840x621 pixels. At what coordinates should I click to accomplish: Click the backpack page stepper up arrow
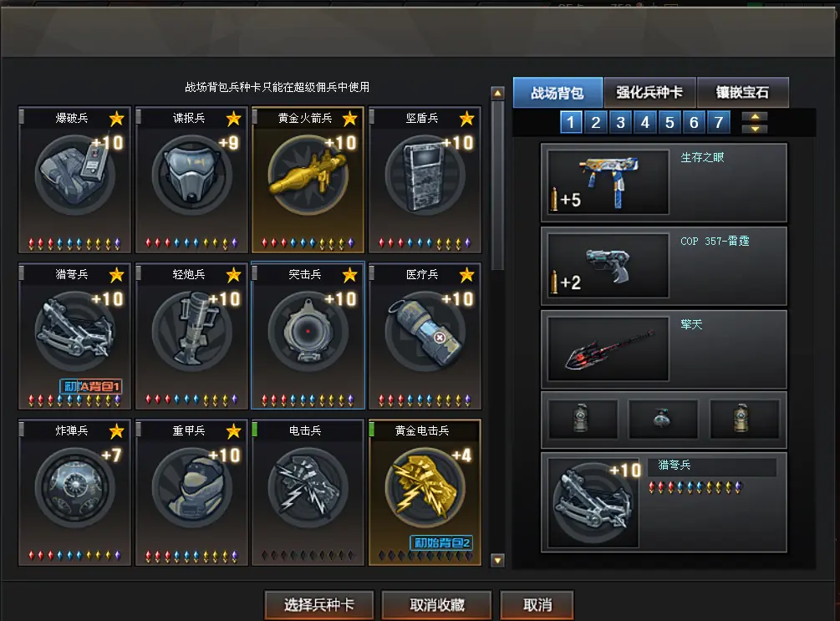(755, 117)
